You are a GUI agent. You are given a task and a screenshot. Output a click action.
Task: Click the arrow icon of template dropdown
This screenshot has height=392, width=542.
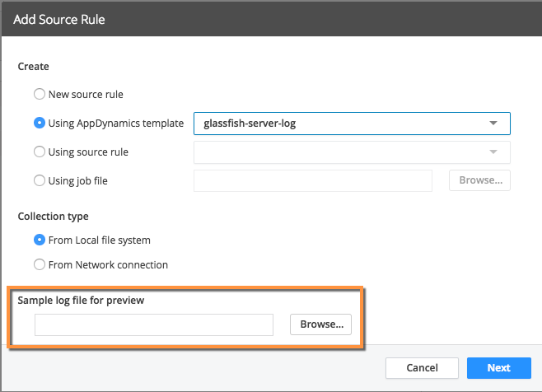[493, 123]
